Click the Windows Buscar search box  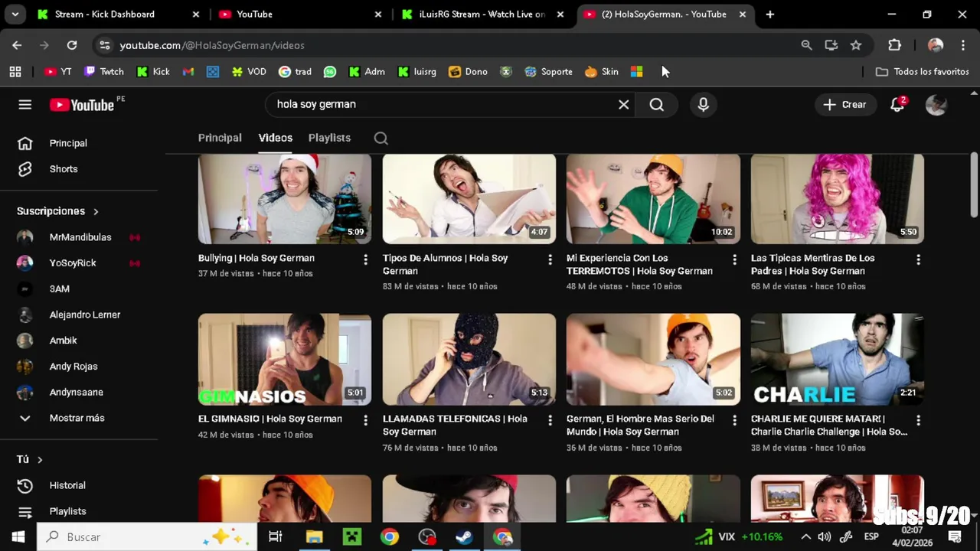[147, 536]
